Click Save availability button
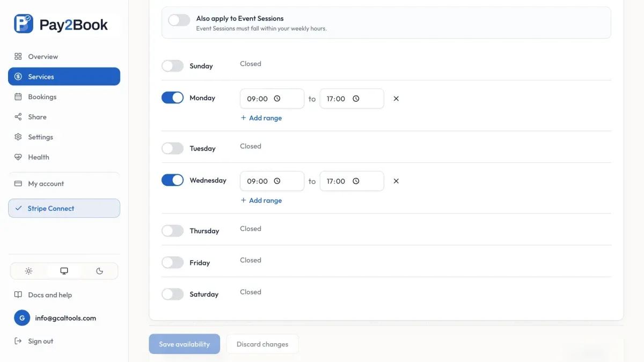The image size is (644, 362). click(x=185, y=344)
